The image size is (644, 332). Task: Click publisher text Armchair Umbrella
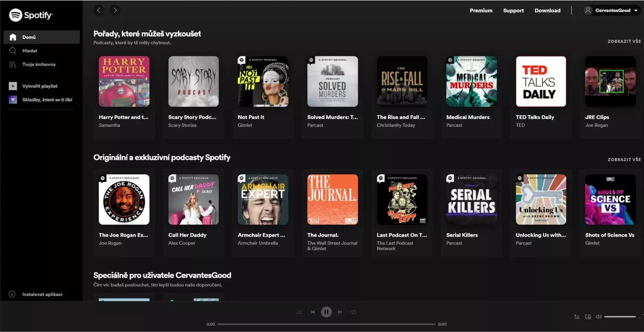tap(258, 243)
